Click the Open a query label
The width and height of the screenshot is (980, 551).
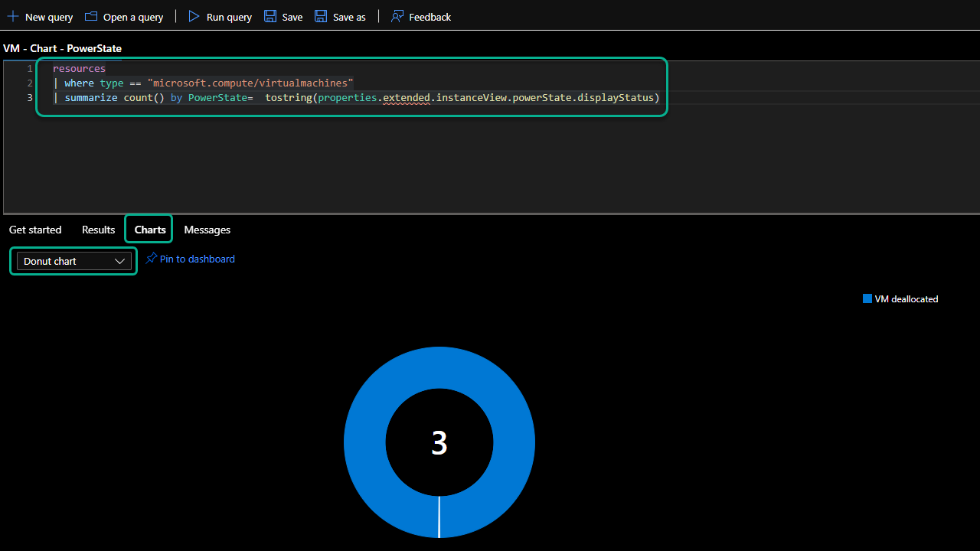[133, 17]
